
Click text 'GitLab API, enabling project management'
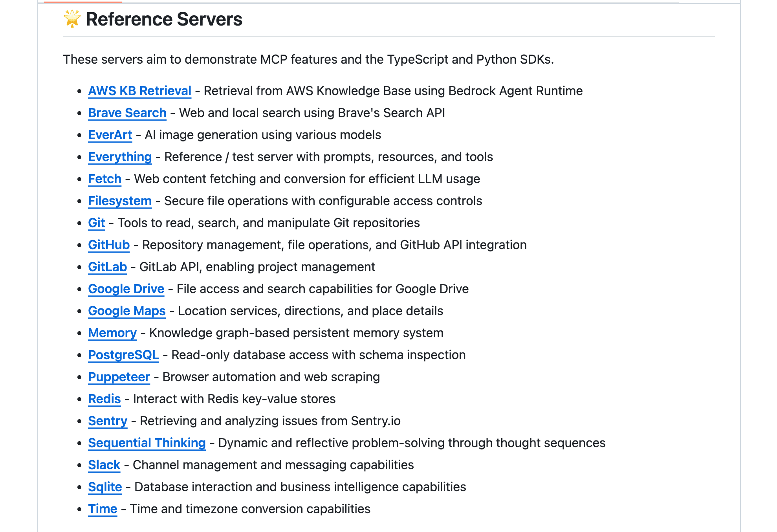pyautogui.click(x=257, y=267)
